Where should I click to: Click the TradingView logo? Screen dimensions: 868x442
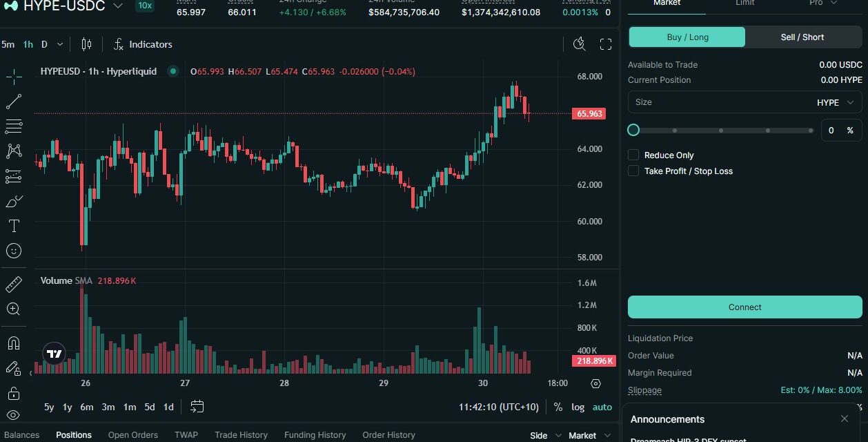pyautogui.click(x=54, y=354)
